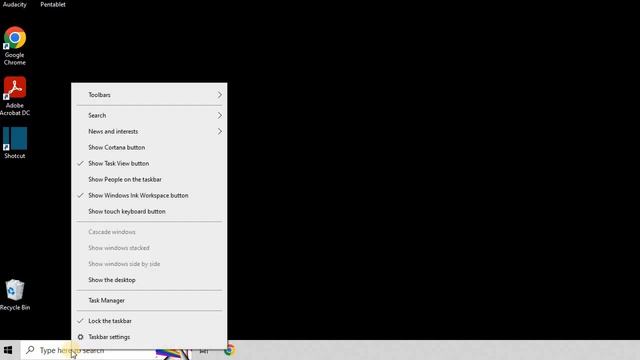This screenshot has height=360, width=640.
Task: Open the Toolbars menu entry
Action: 149,95
